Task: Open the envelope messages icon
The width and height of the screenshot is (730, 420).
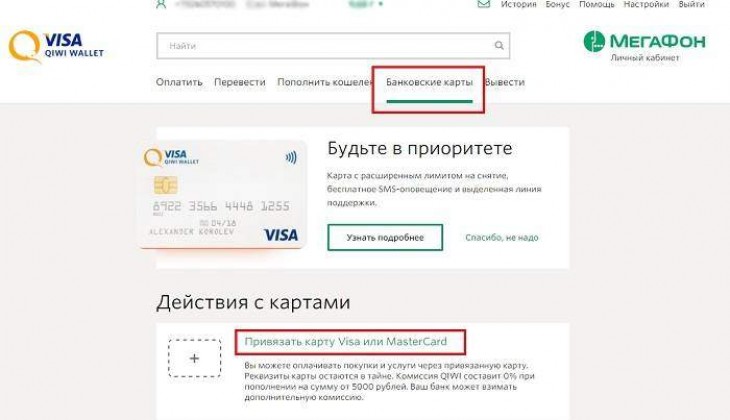Action: pos(483,4)
